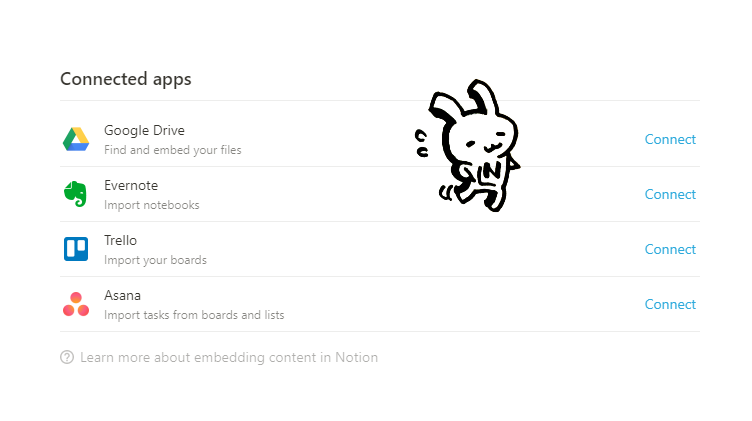Select the Google Drive app name
The image size is (752, 421).
pos(144,130)
